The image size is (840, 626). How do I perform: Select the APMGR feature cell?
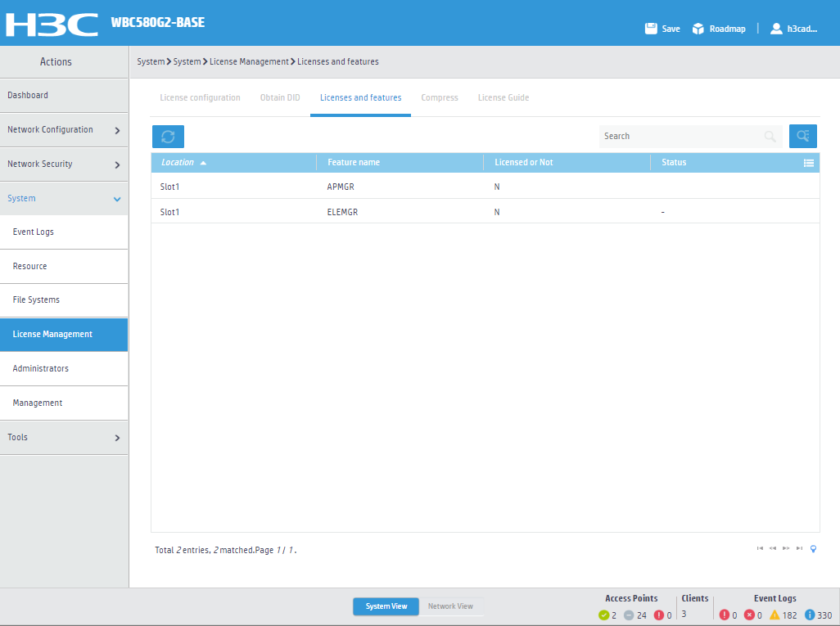341,187
